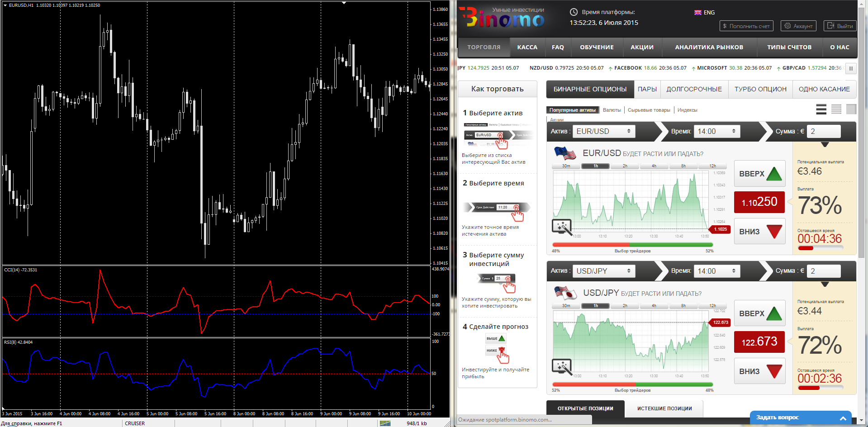Pause the scrolling quotes ticker
The height and width of the screenshot is (427, 868).
tap(851, 68)
